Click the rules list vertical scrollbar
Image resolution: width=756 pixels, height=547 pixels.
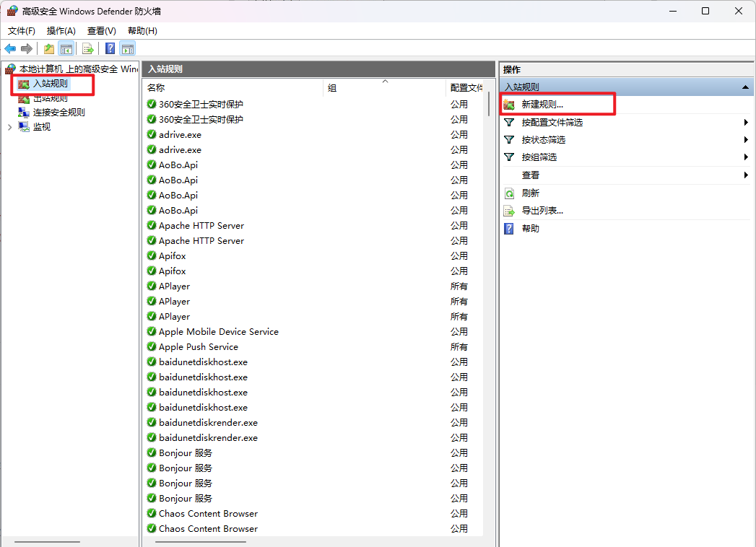489,104
